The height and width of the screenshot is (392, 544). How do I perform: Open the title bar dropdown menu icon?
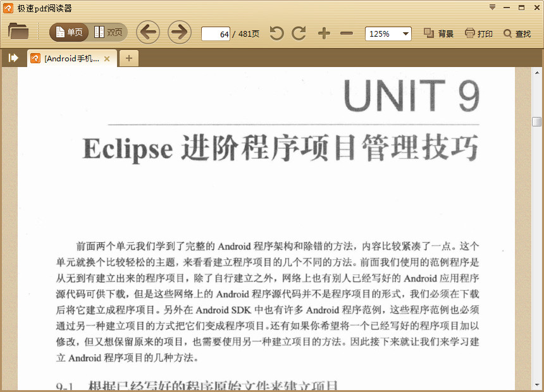click(492, 8)
